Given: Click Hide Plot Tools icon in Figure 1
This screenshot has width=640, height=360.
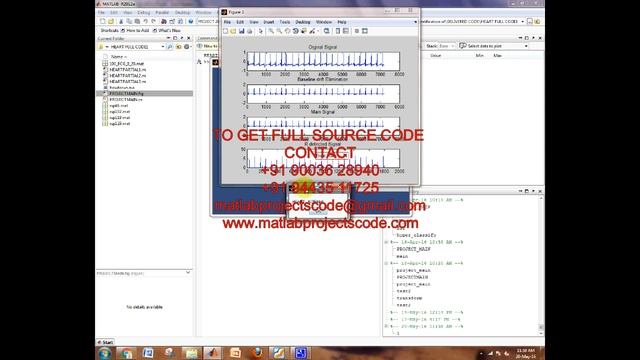Looking at the screenshot, I should [x=357, y=31].
